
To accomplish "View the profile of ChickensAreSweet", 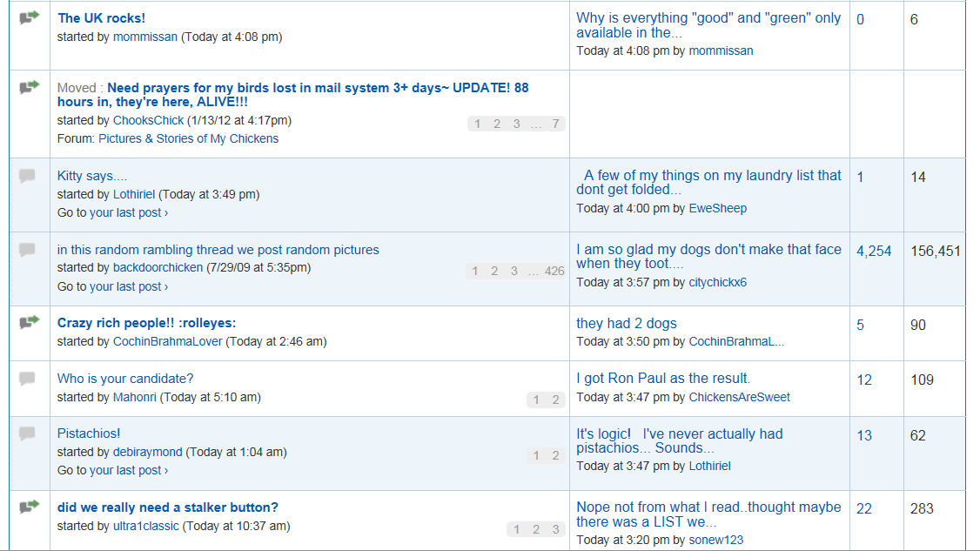I will 739,397.
